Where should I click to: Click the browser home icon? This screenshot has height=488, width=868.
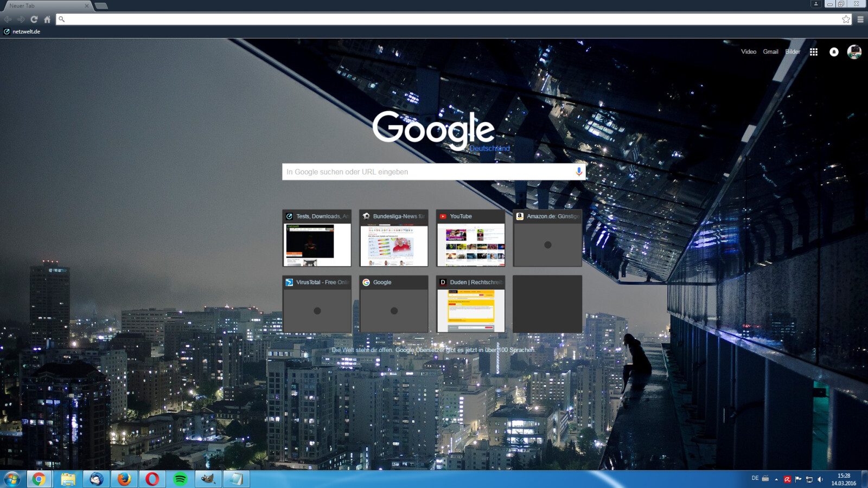[x=48, y=20]
